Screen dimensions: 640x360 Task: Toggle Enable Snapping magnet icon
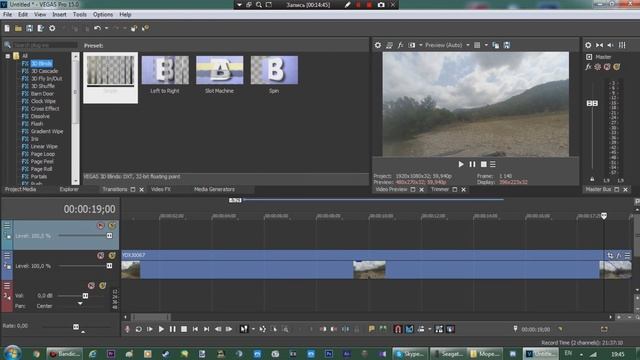click(398, 329)
